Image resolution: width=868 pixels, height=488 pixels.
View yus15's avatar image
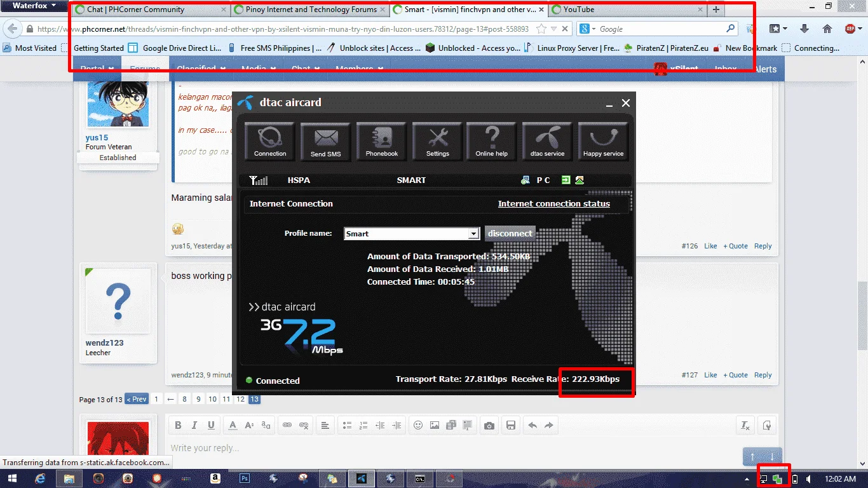click(x=118, y=103)
